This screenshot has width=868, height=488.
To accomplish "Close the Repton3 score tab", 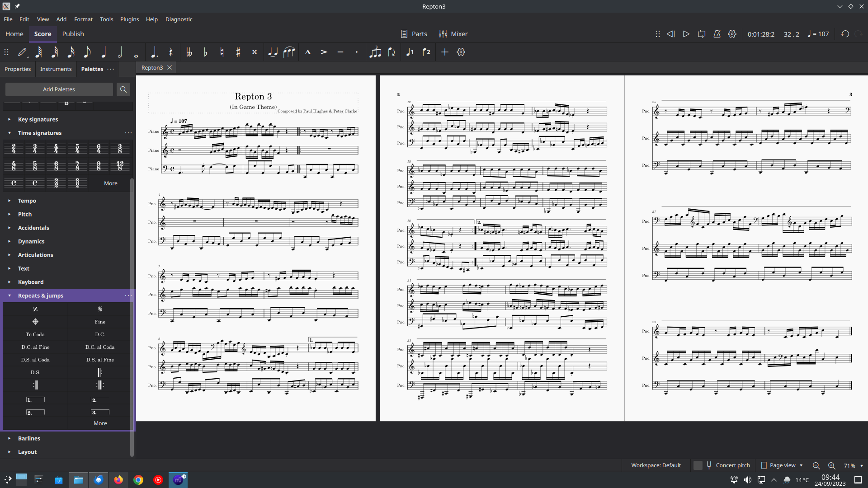I will click(x=170, y=67).
